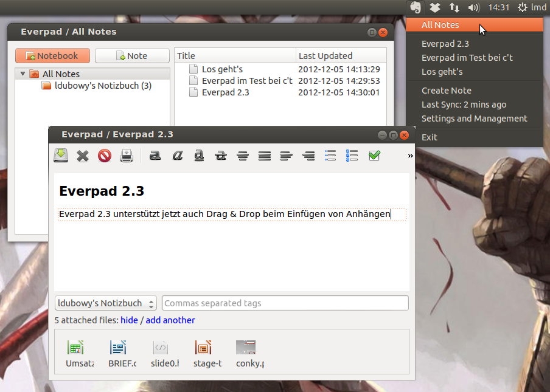Screen dimensions: 550x392
Task: Click timestamp 2012-12-05 14:13:29
Action: click(339, 69)
